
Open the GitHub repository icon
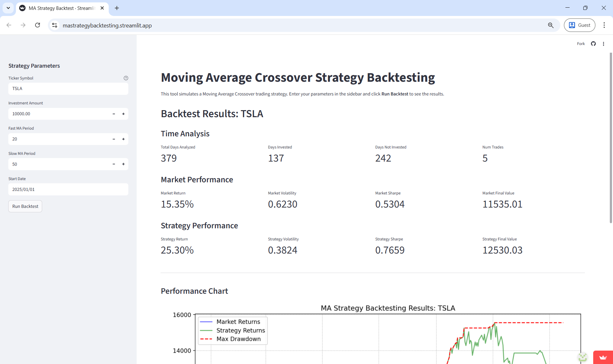(x=593, y=43)
